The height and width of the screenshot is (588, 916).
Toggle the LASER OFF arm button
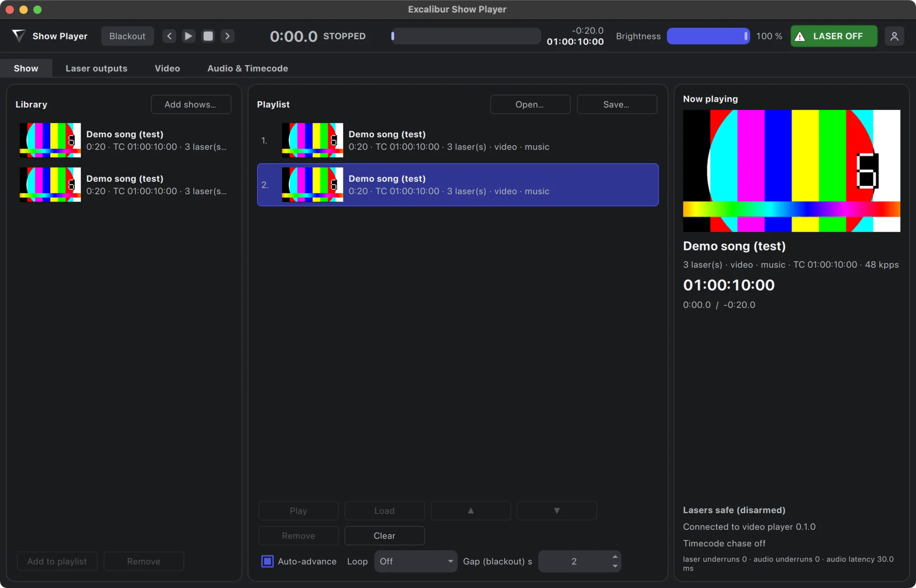pyautogui.click(x=834, y=36)
